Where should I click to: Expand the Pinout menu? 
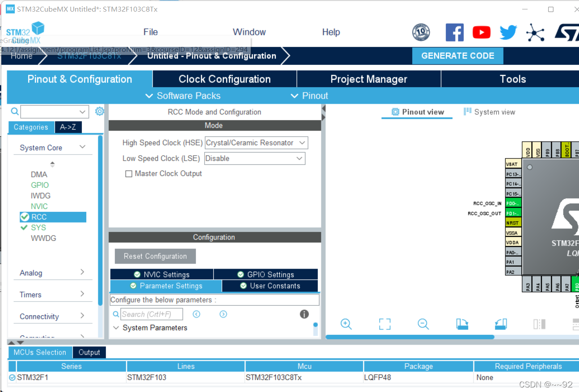pyautogui.click(x=309, y=96)
